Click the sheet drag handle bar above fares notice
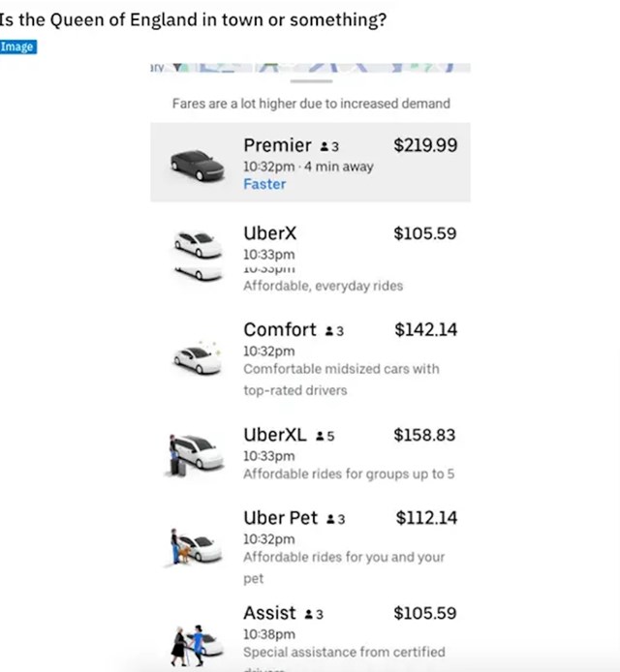The width and height of the screenshot is (620, 672). [311, 80]
